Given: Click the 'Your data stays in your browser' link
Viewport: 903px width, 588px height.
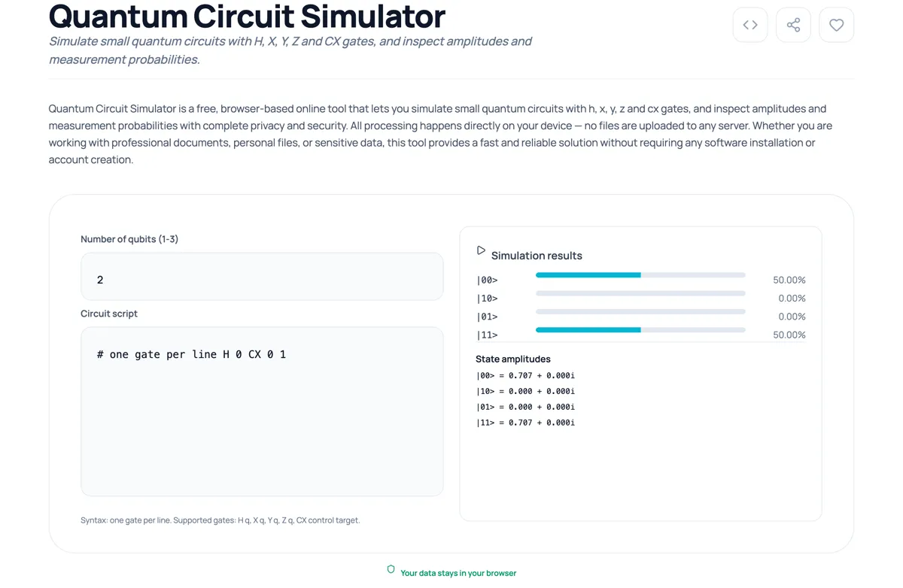Looking at the screenshot, I should [x=458, y=572].
